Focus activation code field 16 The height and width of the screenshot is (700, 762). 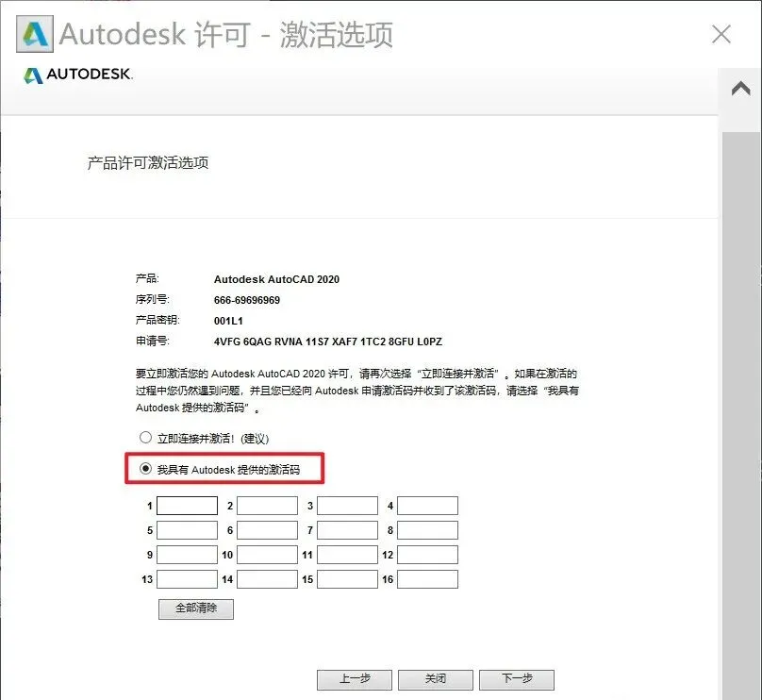coord(427,579)
